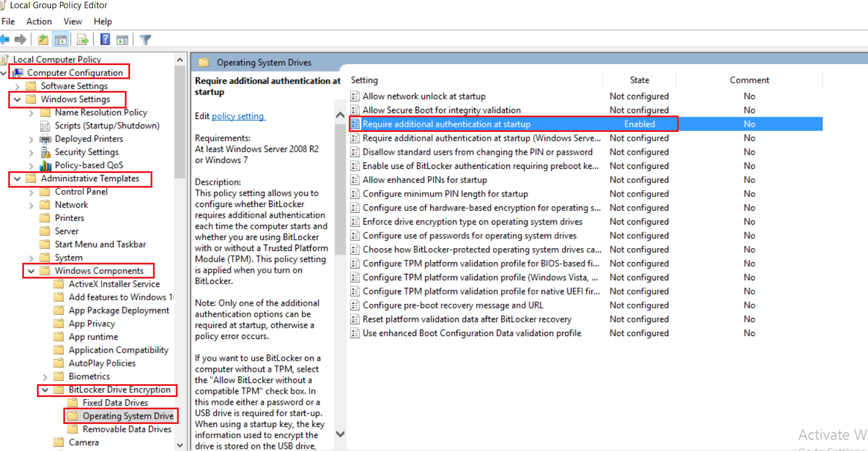
Task: Collapse the BitLocker Drive Encryption node
Action: [x=45, y=390]
